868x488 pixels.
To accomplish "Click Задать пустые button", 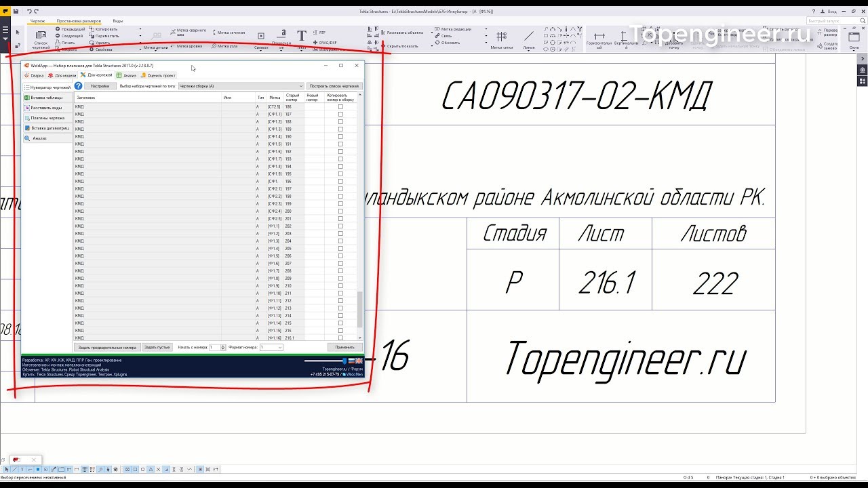I will tap(157, 347).
